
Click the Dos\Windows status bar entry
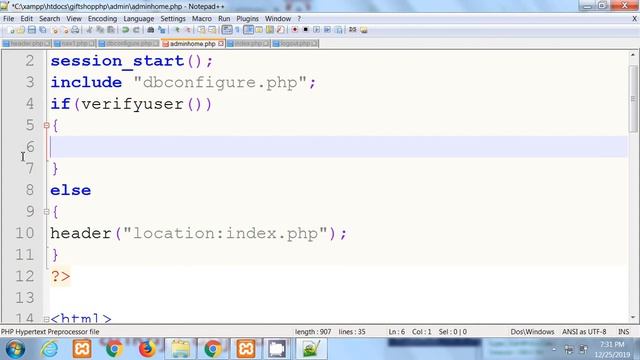point(532,332)
